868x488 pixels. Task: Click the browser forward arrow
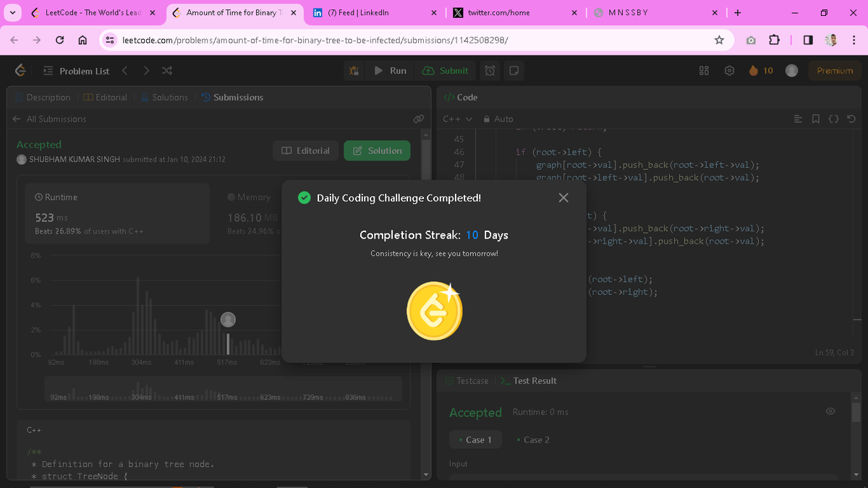[x=37, y=40]
